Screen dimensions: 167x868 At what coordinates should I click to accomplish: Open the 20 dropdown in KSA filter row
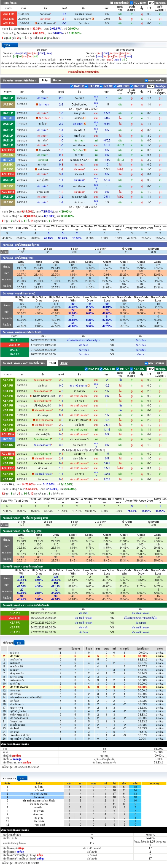click(150, 369)
